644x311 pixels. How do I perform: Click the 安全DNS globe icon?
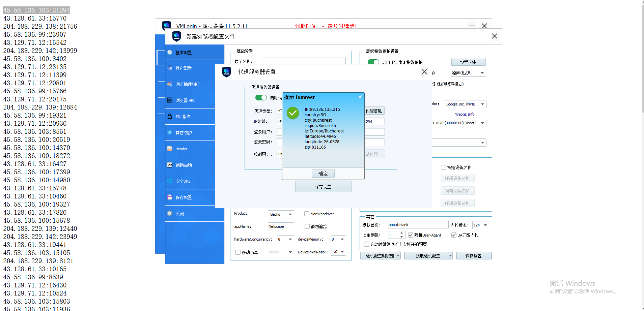170,181
